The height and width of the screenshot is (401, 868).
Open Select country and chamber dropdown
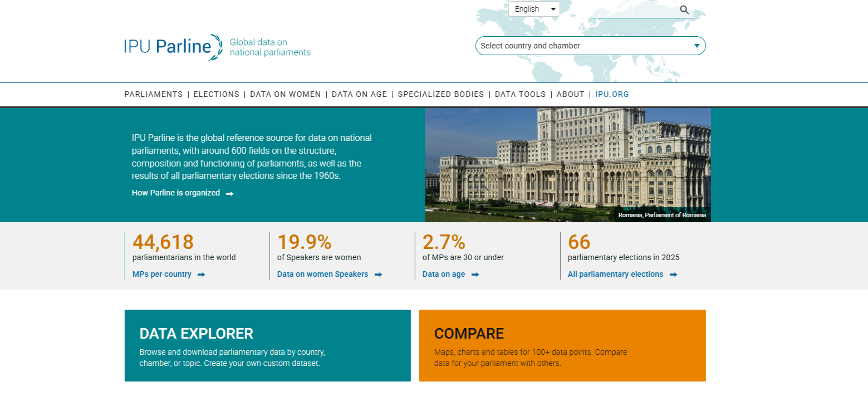click(590, 46)
